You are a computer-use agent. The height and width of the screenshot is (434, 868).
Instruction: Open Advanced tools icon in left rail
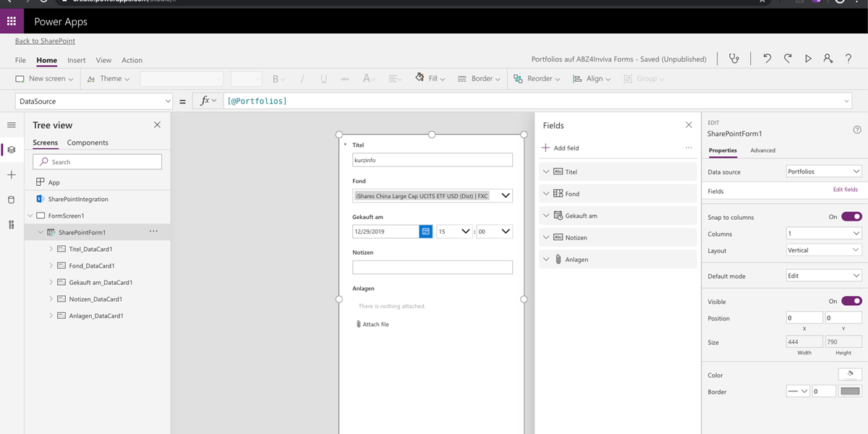[11, 224]
